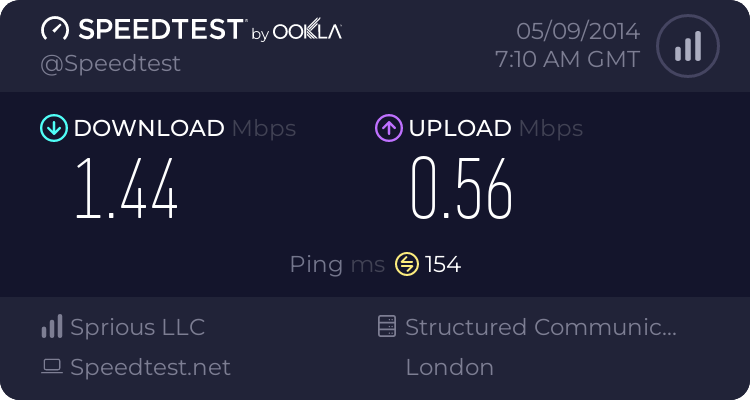This screenshot has width=750, height=400.
Task: Open the Speedtest.net link
Action: [150, 367]
